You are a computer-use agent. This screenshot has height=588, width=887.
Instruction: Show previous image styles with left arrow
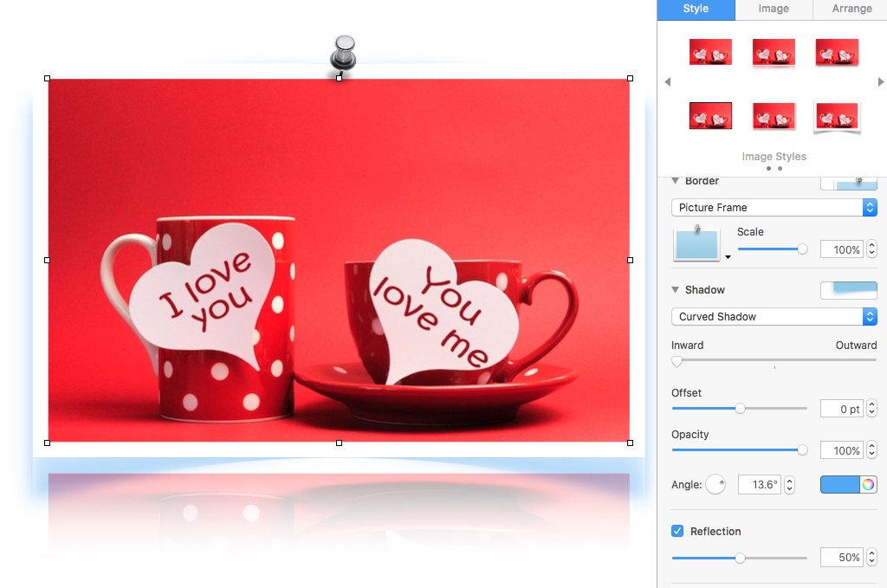pos(667,81)
